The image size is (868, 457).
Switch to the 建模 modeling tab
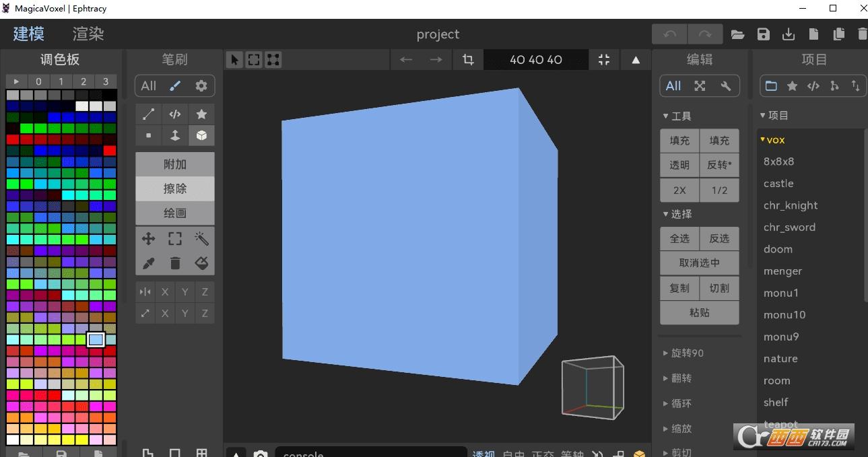tap(29, 34)
